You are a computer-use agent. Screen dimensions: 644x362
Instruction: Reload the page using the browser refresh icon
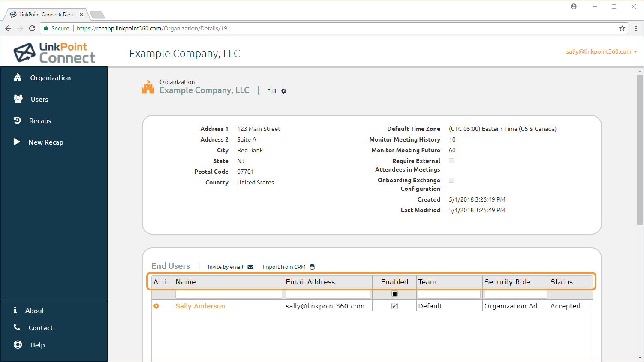tap(32, 29)
